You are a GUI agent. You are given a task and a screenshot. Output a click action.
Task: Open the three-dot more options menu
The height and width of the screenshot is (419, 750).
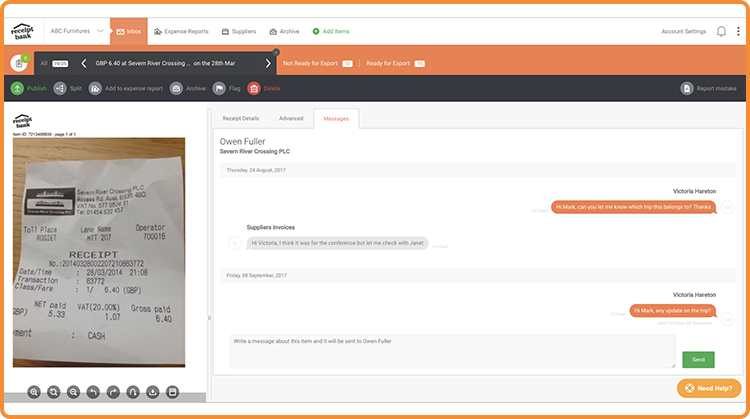click(x=738, y=32)
